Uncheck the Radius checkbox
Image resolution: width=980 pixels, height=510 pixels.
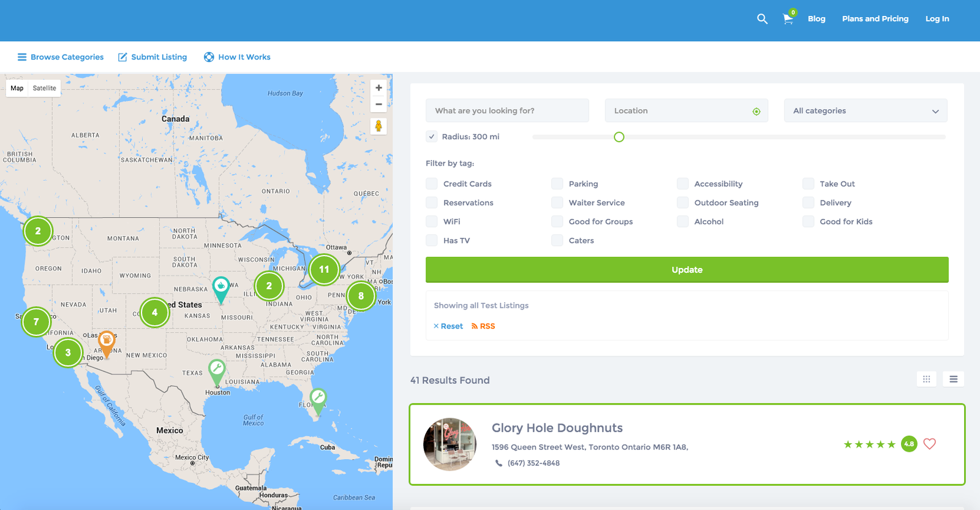(432, 137)
